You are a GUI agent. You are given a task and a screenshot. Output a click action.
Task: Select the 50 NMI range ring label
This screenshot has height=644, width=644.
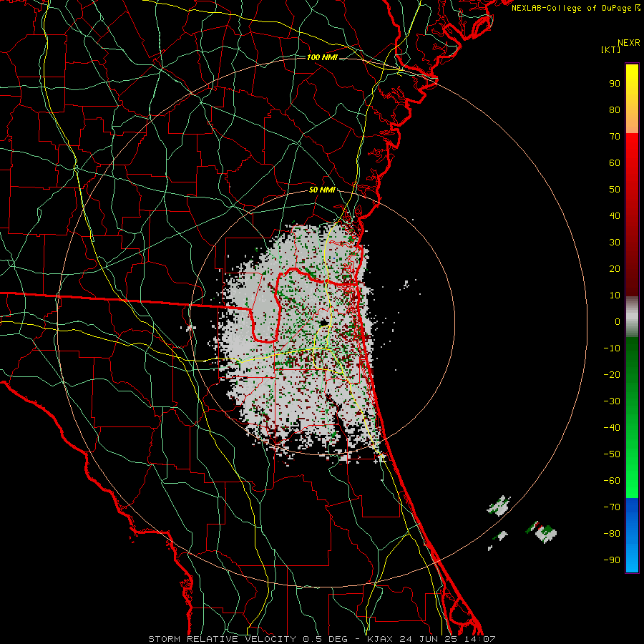coord(322,190)
